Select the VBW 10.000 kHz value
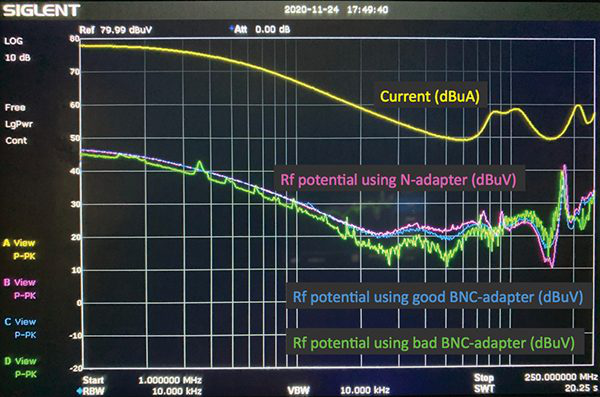Screen dimensions: 600x397 coord(365,390)
